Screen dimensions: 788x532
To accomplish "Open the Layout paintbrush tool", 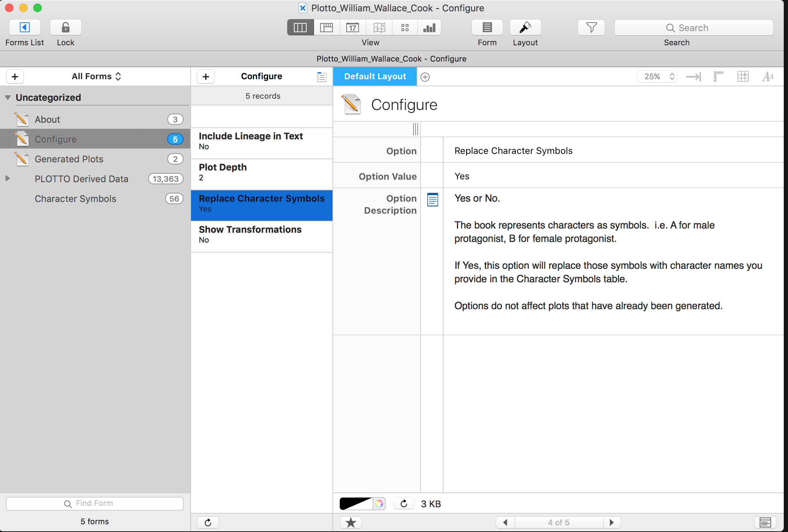I will click(x=525, y=28).
